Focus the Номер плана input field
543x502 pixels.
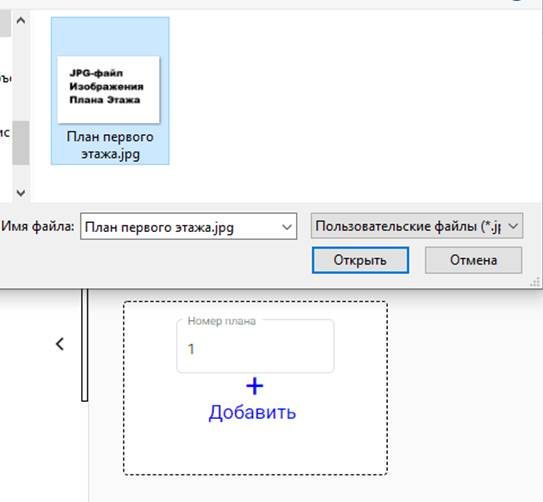pos(255,346)
